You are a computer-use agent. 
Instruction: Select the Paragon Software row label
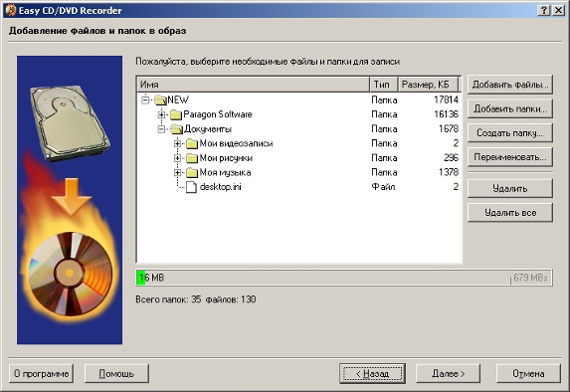pyautogui.click(x=218, y=114)
